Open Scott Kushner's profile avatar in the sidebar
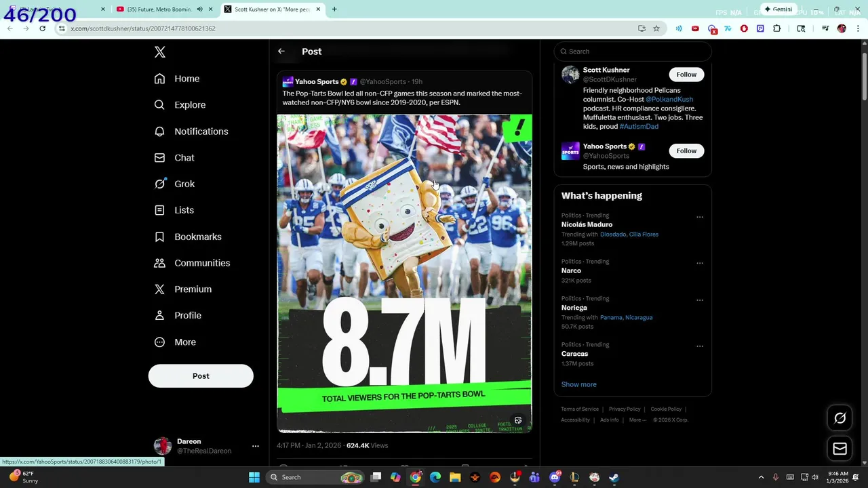Viewport: 868px width, 488px height. [570, 75]
